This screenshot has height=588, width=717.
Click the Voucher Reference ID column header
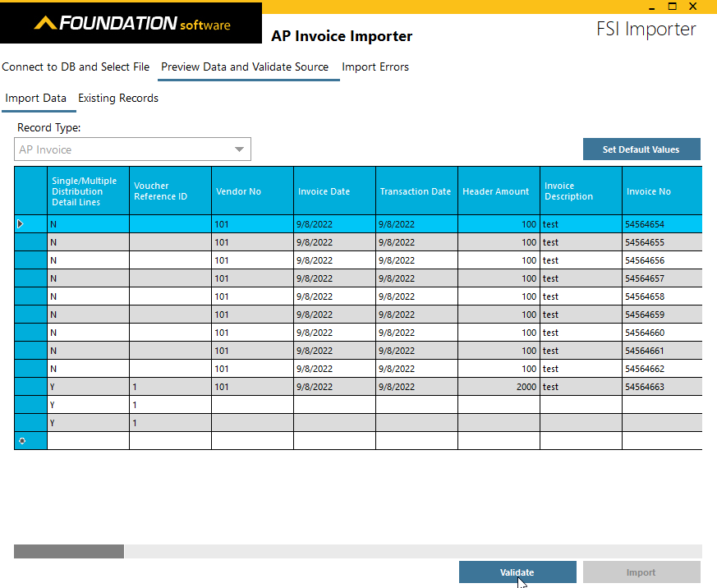point(171,191)
